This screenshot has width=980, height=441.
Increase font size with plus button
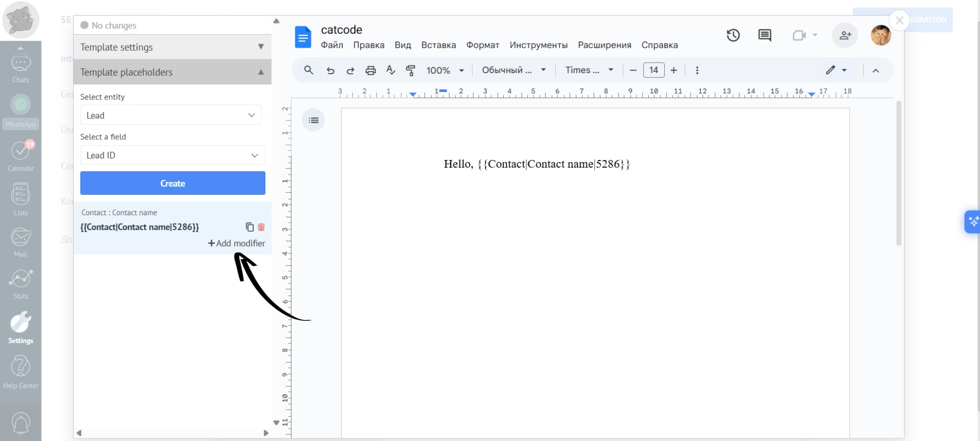[674, 71]
